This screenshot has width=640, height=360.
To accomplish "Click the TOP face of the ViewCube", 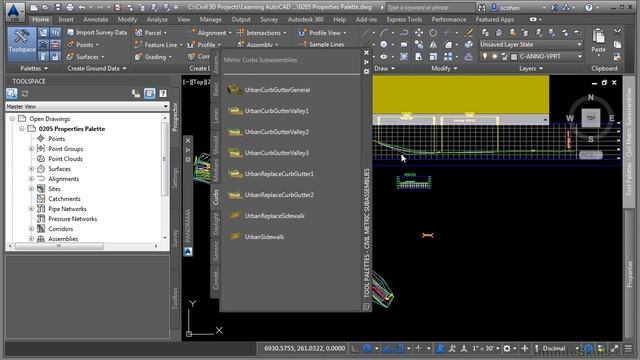I will pos(591,118).
